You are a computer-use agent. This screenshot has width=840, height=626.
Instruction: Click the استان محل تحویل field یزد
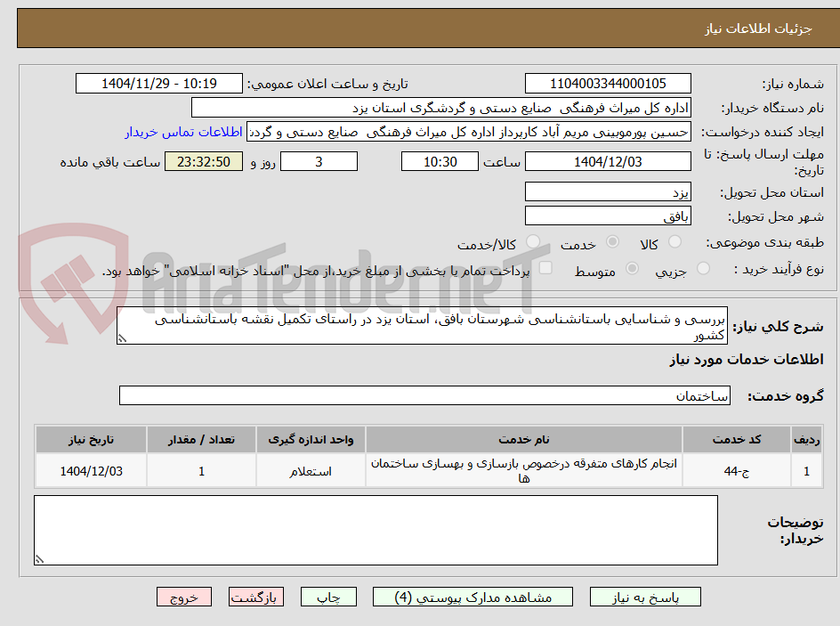click(x=608, y=191)
